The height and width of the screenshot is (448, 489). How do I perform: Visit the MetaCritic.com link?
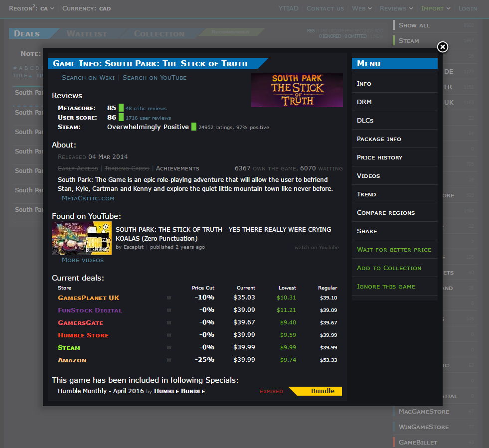88,198
